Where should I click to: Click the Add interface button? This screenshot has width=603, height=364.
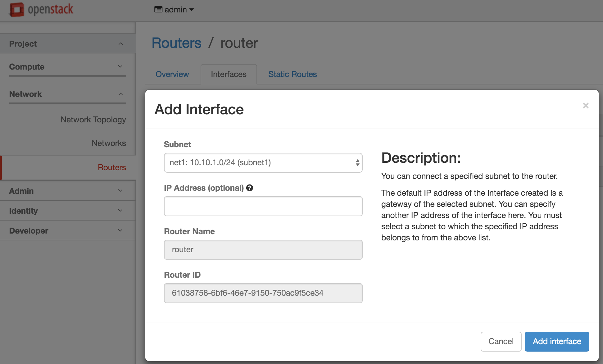pos(557,341)
